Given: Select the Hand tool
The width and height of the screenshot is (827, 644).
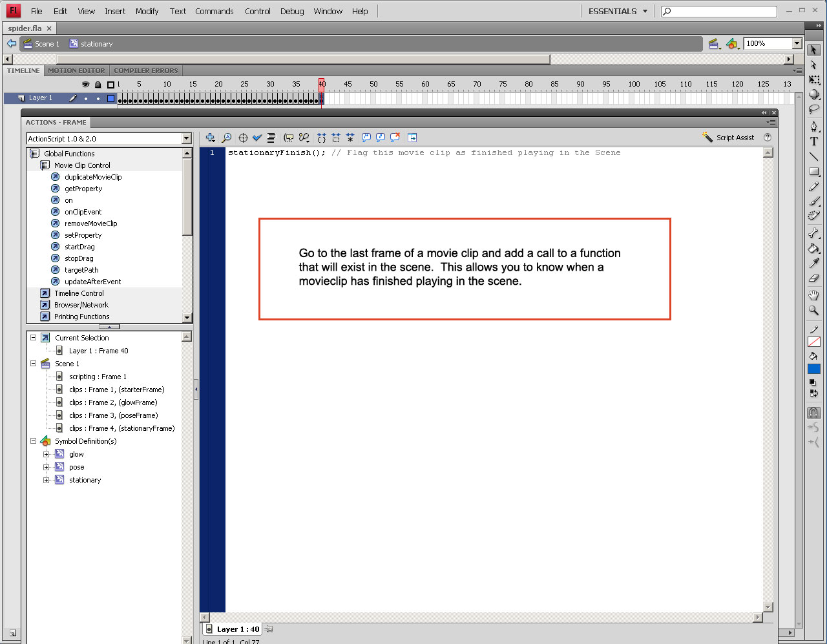Looking at the screenshot, I should [813, 295].
